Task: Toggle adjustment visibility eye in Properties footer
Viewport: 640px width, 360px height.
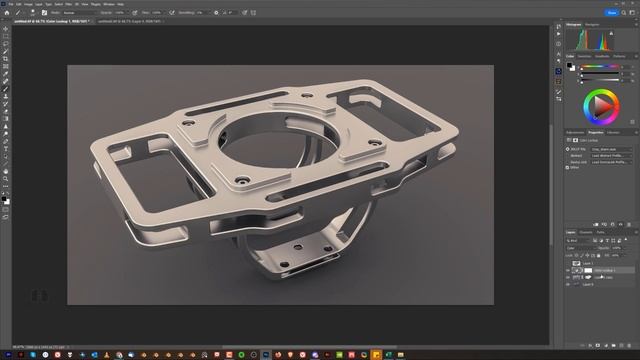Action: 621,224
